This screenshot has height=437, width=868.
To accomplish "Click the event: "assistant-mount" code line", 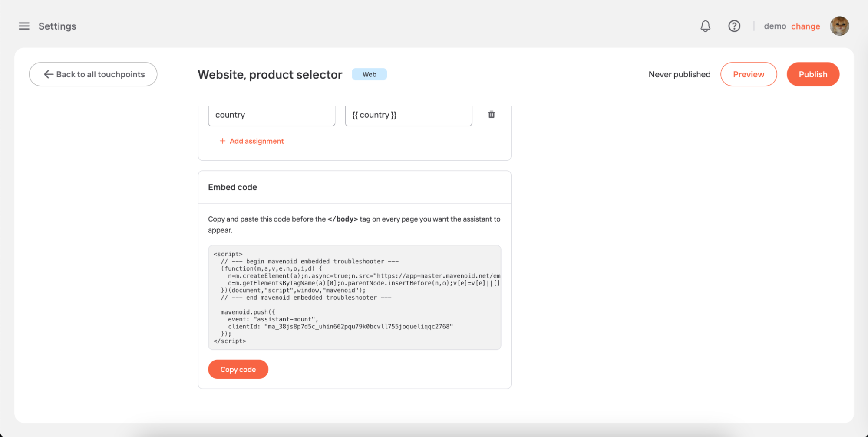I will point(273,319).
